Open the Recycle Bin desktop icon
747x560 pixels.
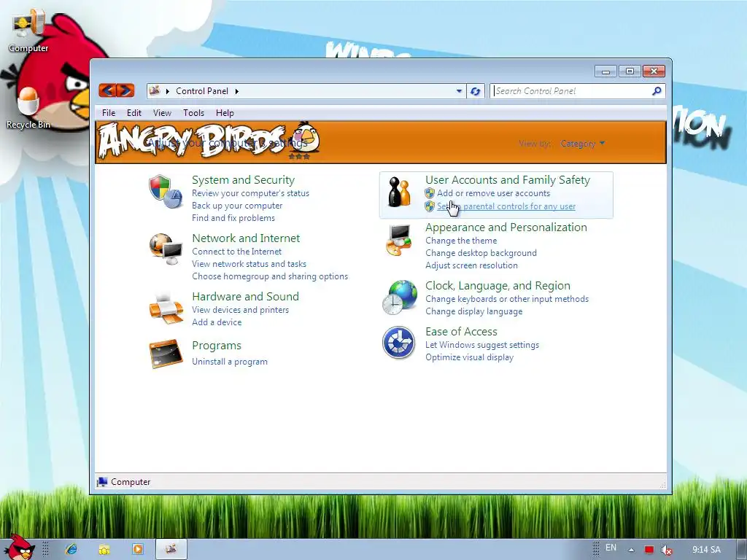coord(28,108)
